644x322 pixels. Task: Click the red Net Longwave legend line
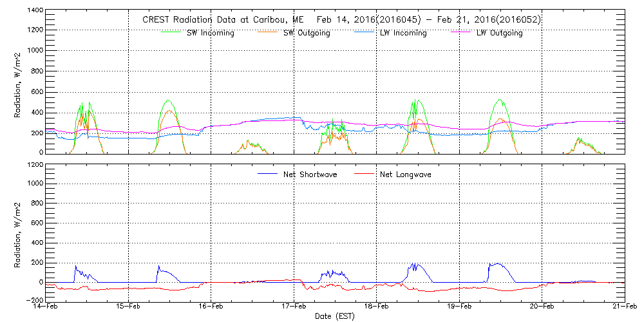[361, 175]
